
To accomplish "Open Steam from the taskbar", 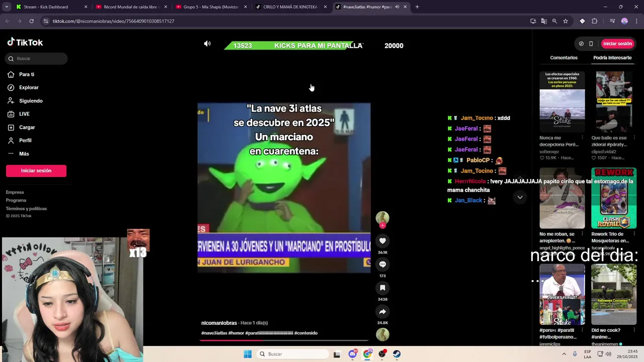I will [397, 354].
